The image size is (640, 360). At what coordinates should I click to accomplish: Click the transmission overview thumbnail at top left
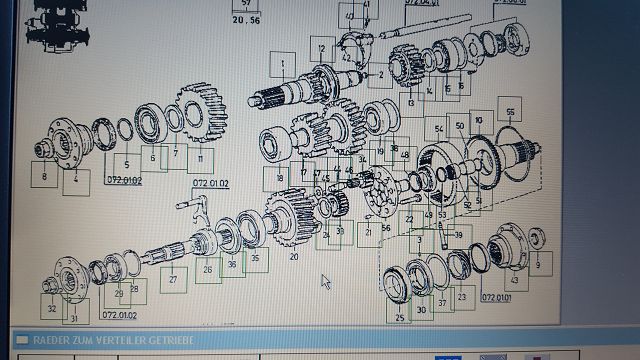[56, 26]
